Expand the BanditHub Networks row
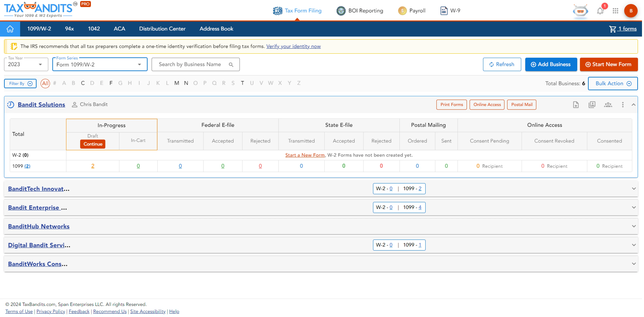 [633, 226]
